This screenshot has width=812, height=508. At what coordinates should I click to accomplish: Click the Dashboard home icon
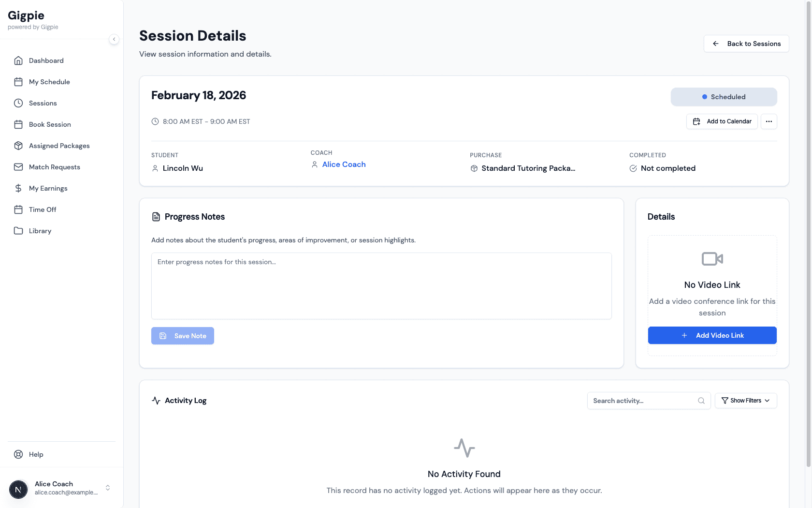pos(18,60)
